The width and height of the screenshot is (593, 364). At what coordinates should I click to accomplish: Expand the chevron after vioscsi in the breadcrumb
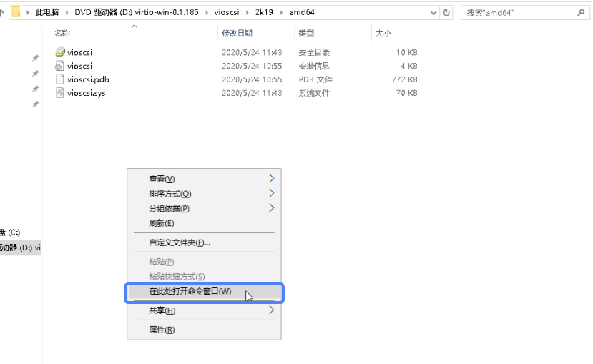247,12
